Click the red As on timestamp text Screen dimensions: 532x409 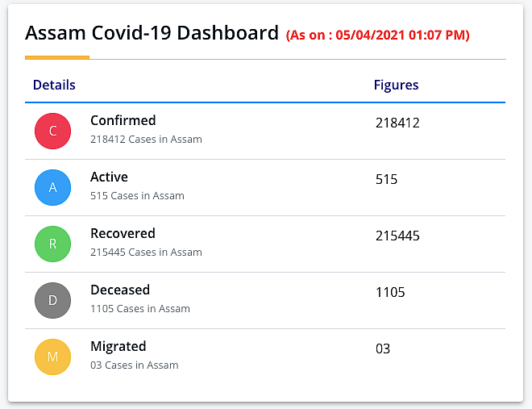point(377,35)
